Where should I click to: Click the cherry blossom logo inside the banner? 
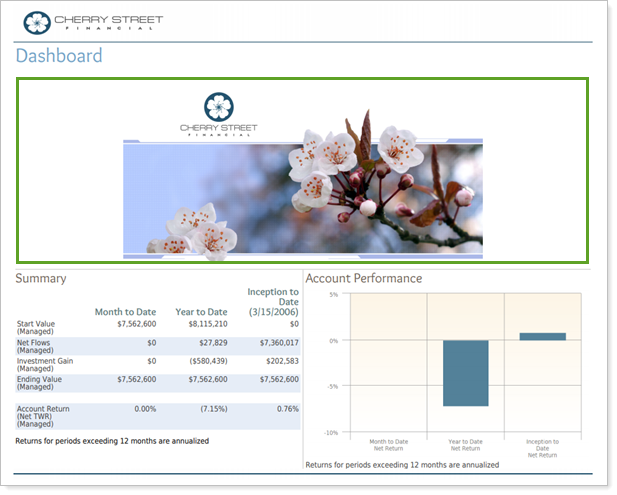(x=218, y=115)
